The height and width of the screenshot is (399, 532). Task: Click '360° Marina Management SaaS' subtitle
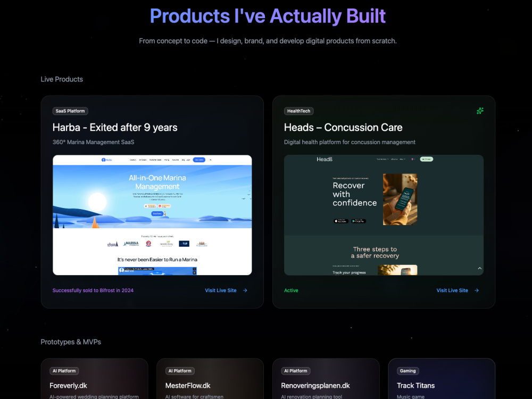pyautogui.click(x=93, y=142)
